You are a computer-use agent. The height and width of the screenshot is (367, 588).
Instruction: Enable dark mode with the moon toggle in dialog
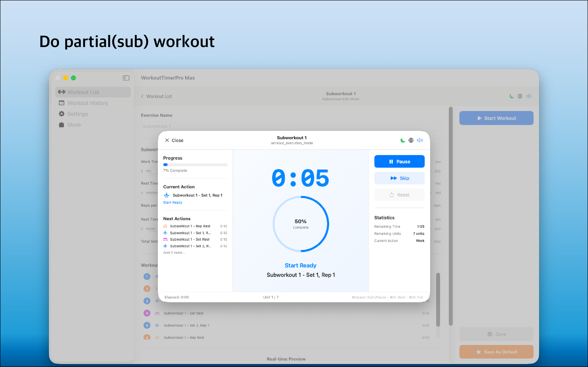click(403, 140)
